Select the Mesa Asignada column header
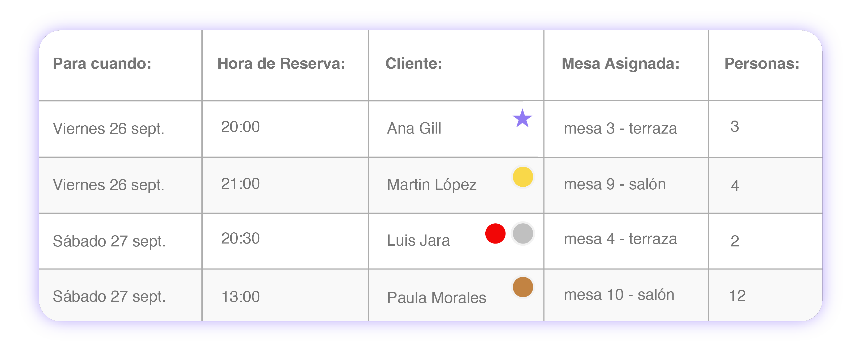 coord(620,63)
